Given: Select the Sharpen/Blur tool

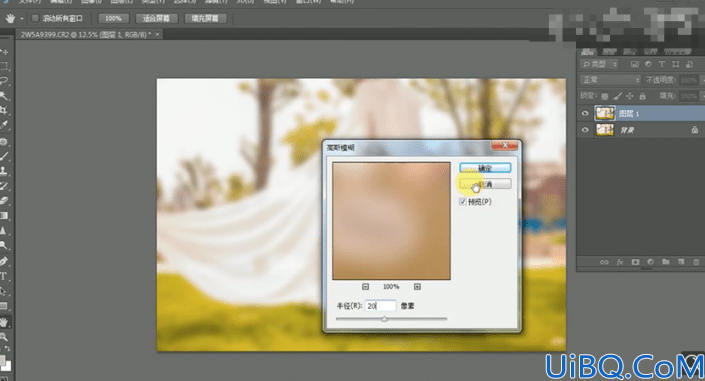Looking at the screenshot, I should (x=4, y=230).
